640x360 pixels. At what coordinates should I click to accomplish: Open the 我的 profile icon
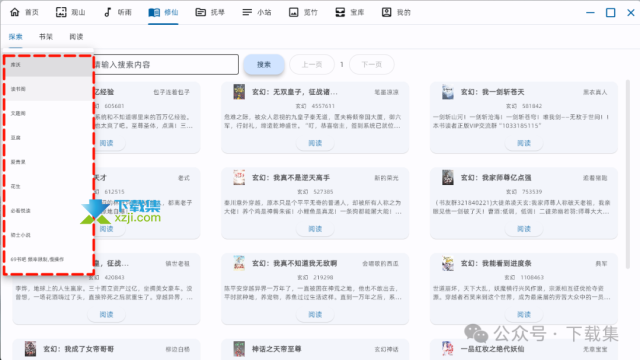coord(386,12)
